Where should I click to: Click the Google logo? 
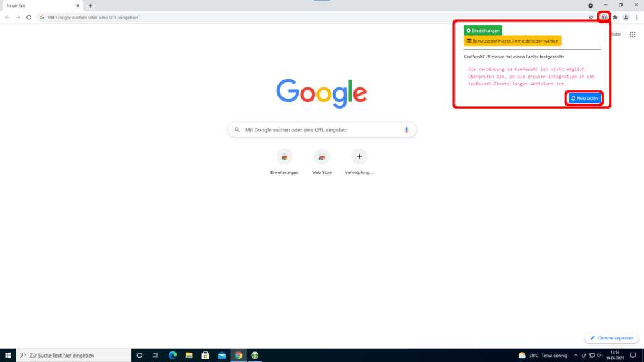[x=321, y=94]
